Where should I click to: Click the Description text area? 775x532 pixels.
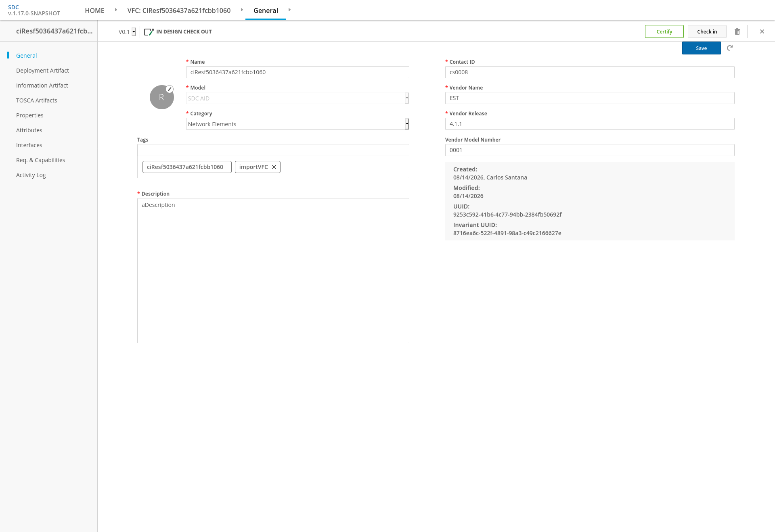tap(273, 271)
